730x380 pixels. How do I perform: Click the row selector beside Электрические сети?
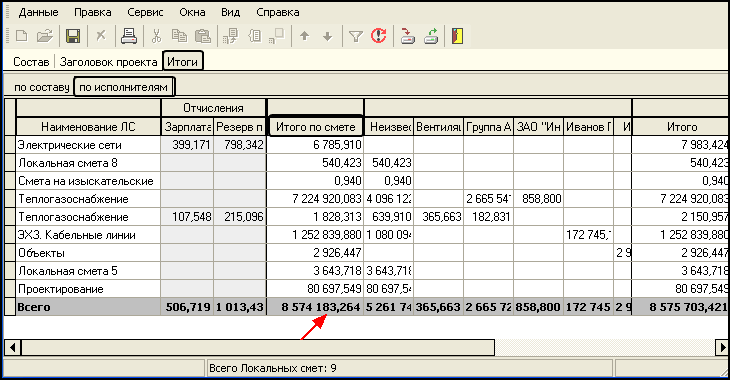tap(10, 145)
